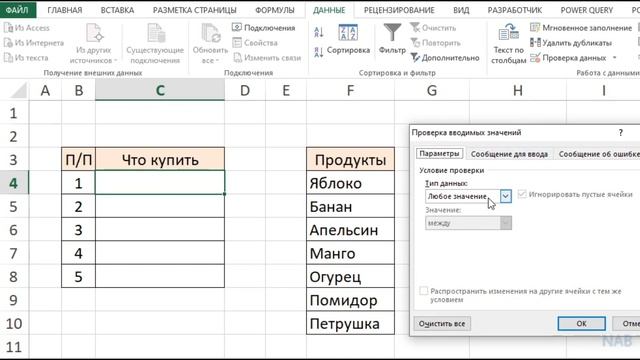Click Мгновенное заполнение flash fill icon

pyautogui.click(x=535, y=27)
